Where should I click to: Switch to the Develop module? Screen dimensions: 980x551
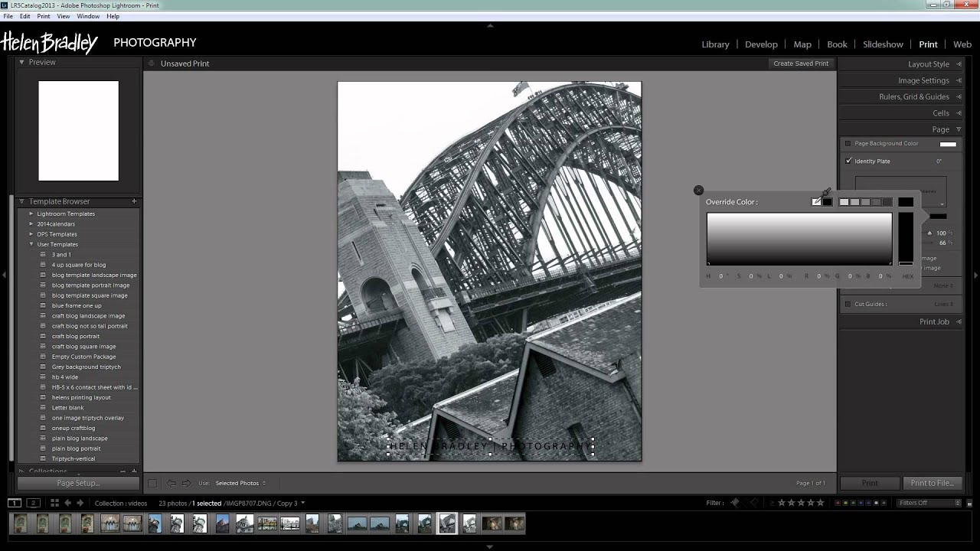[x=761, y=44]
